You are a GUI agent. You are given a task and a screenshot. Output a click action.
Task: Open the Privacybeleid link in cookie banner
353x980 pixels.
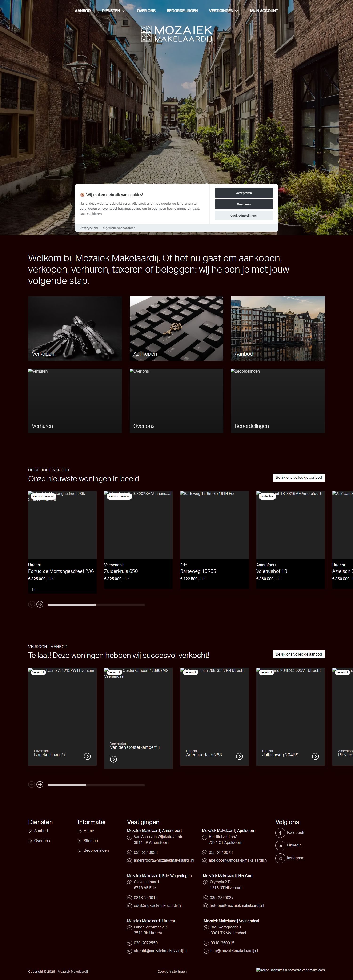point(89,228)
